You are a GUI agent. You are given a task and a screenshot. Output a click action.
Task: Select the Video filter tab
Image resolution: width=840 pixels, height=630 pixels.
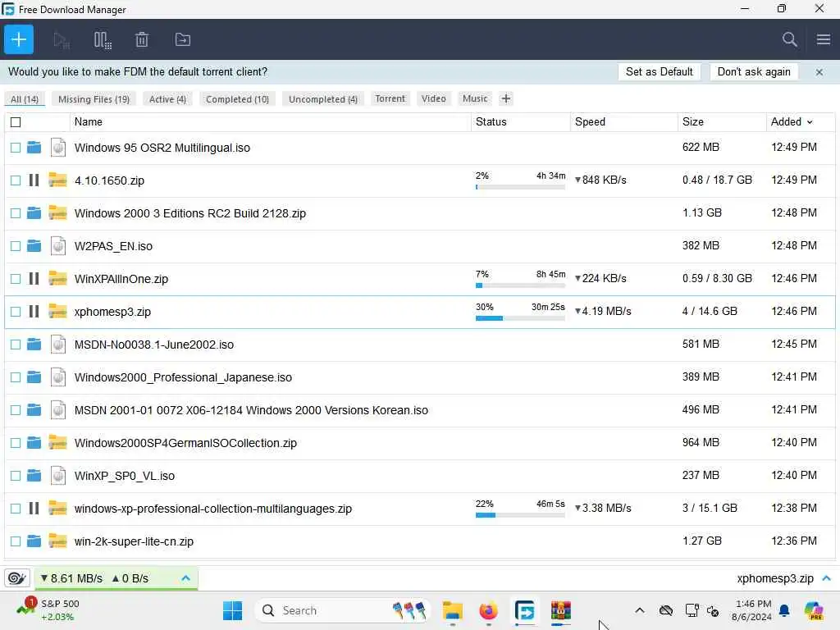[x=433, y=98]
